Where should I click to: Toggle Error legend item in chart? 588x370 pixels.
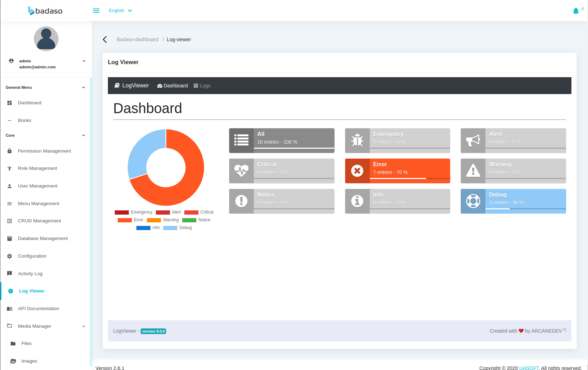(x=131, y=220)
